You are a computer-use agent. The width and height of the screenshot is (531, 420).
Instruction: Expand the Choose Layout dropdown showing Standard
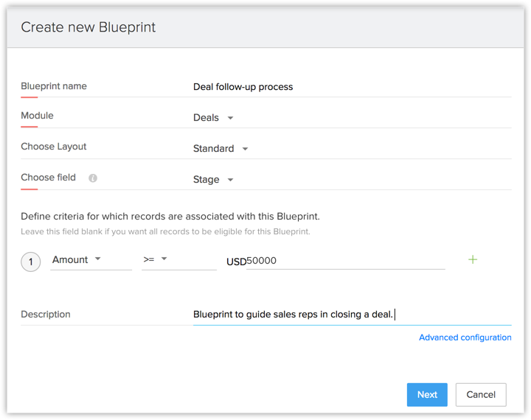pyautogui.click(x=221, y=149)
